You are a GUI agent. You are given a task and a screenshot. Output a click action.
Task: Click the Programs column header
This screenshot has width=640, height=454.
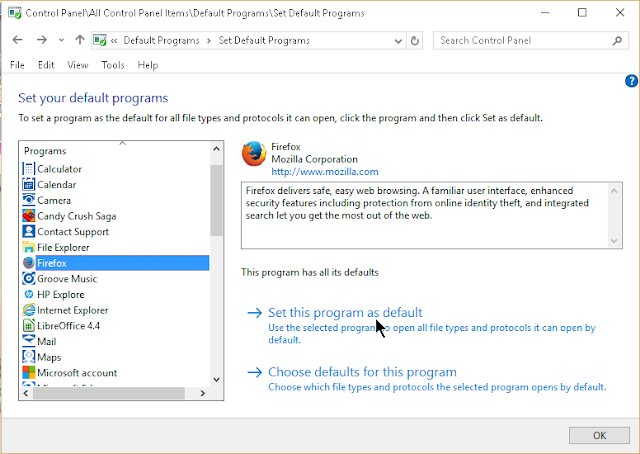click(45, 151)
